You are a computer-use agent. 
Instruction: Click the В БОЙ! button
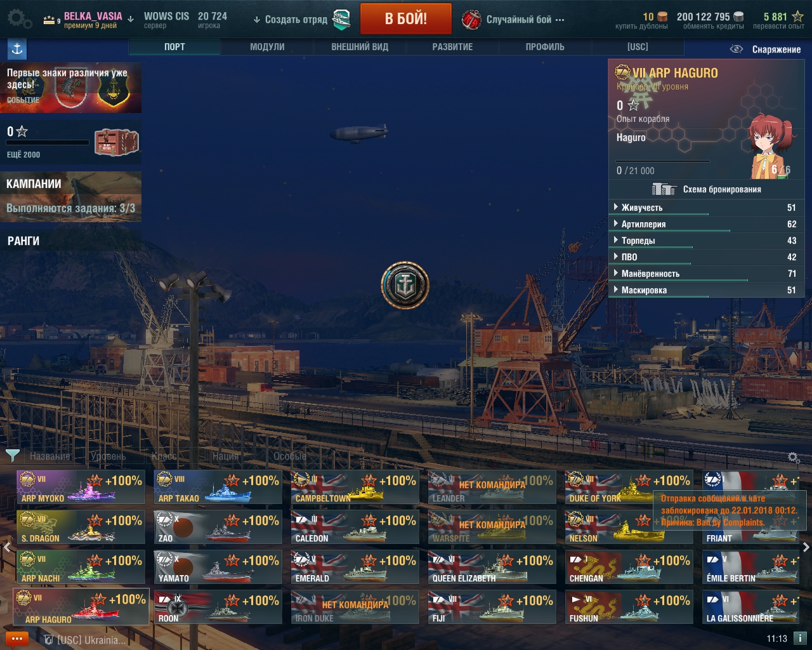[406, 19]
